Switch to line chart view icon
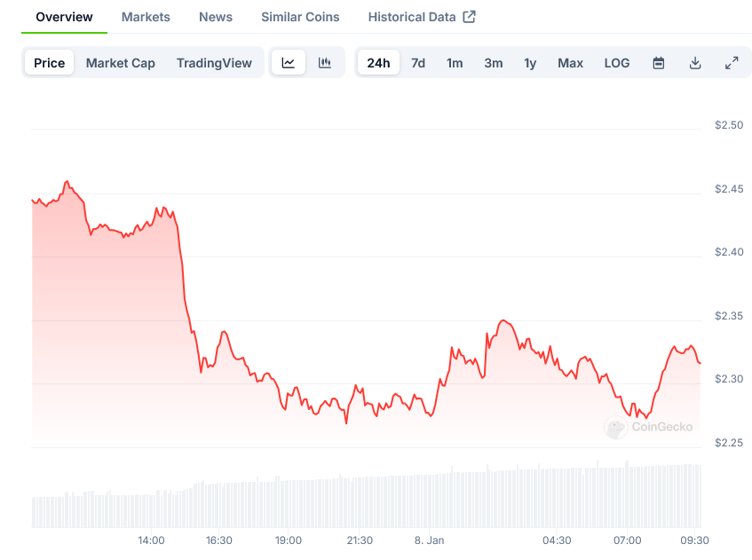 pyautogui.click(x=289, y=63)
